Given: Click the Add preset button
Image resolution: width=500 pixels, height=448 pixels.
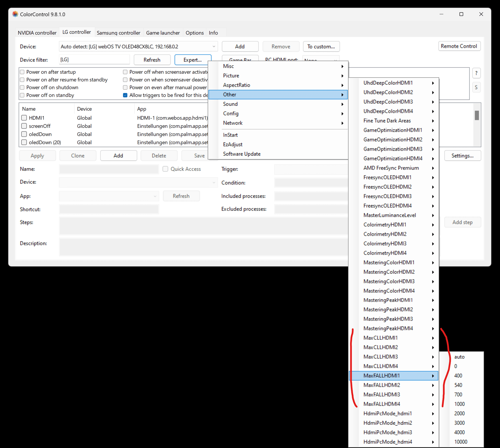Looking at the screenshot, I should tap(118, 156).
